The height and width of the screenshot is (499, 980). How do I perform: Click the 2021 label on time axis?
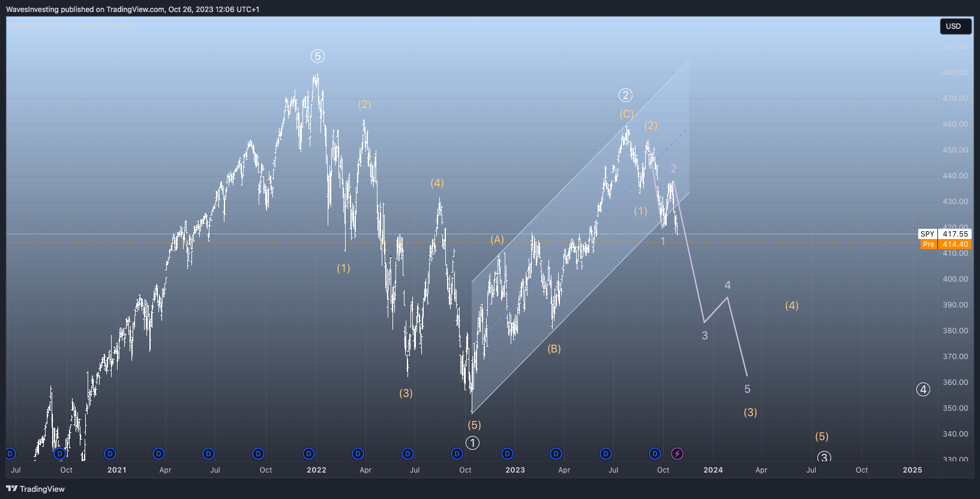click(x=116, y=470)
